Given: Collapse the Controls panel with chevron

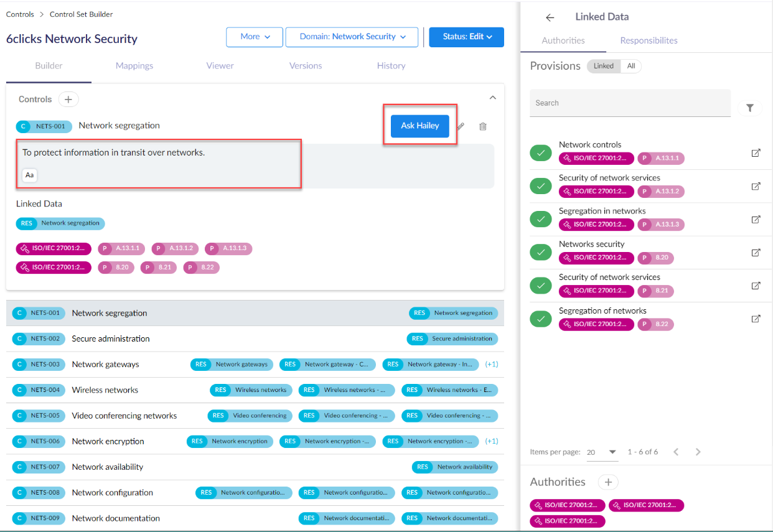Looking at the screenshot, I should coord(493,98).
